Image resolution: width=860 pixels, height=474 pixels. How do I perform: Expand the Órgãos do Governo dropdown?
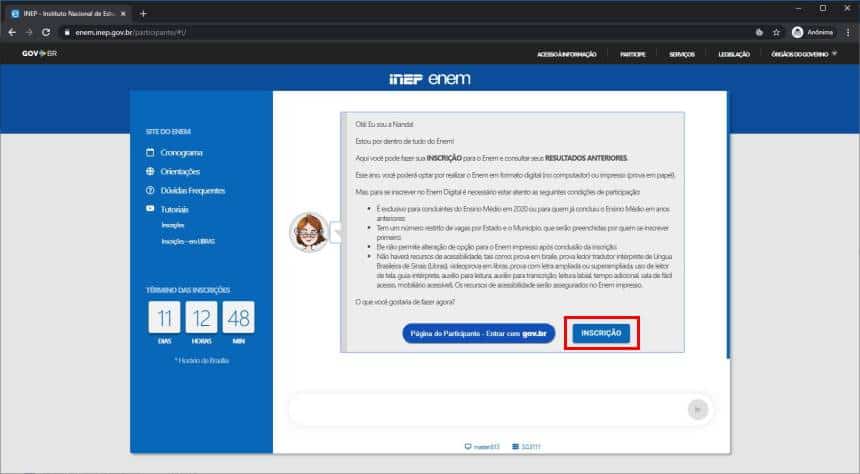(804, 54)
